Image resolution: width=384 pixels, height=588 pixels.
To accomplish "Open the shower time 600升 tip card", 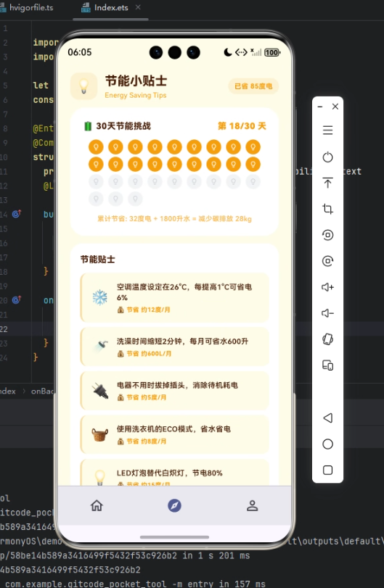I will tap(174, 347).
